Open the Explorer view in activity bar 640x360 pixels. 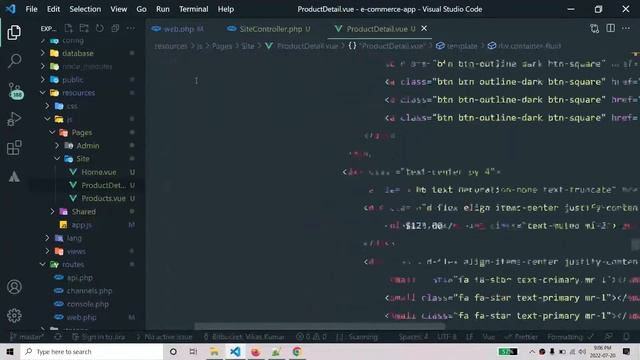tap(14, 32)
